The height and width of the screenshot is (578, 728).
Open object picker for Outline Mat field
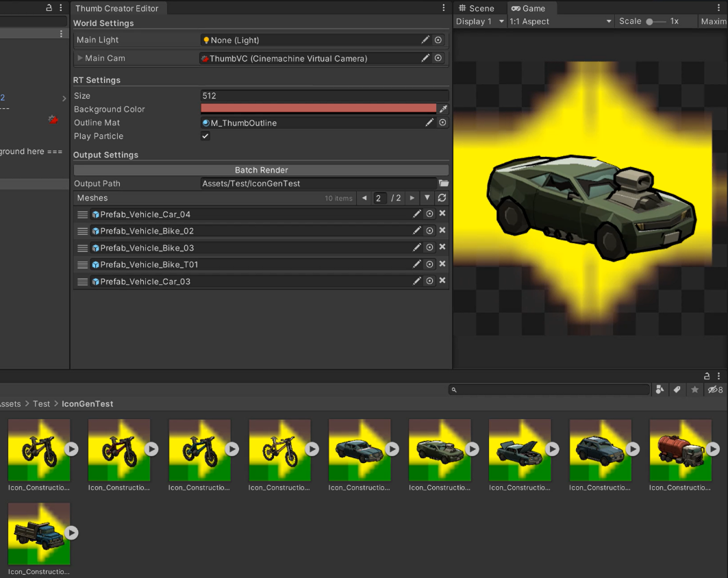[442, 123]
